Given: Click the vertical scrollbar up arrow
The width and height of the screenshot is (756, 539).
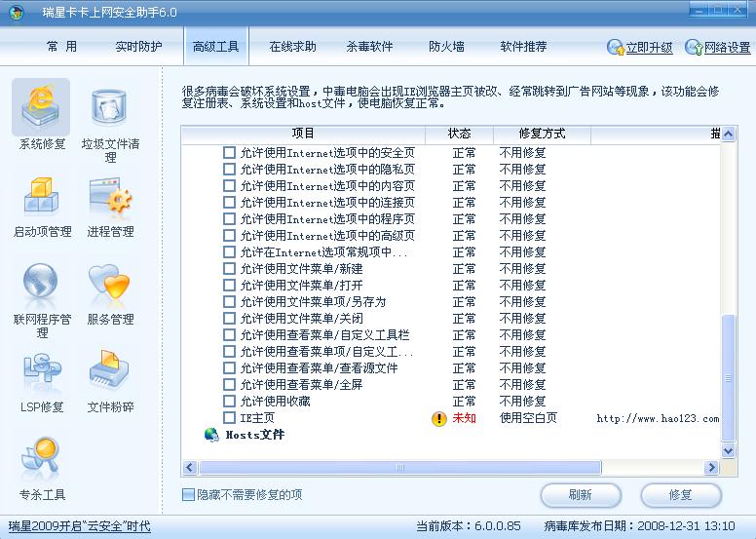Looking at the screenshot, I should pos(728,135).
